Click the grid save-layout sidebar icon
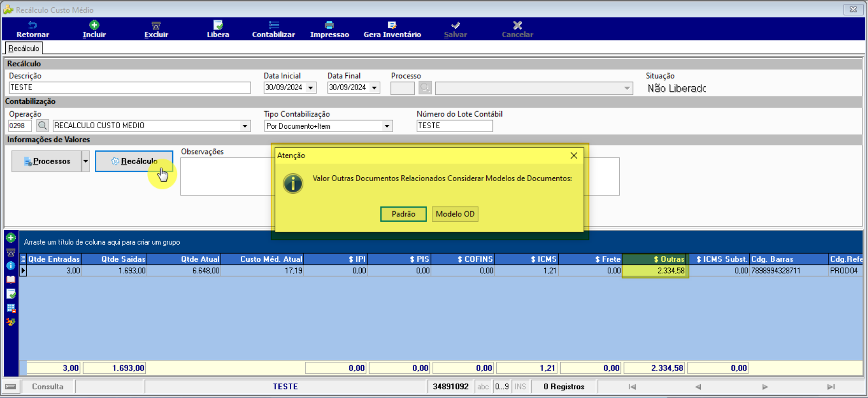 coord(11,308)
